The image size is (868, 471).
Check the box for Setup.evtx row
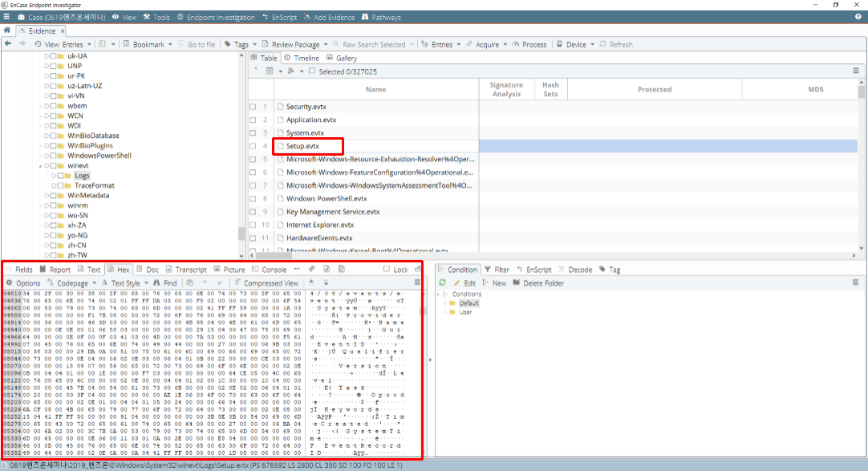pyautogui.click(x=253, y=146)
